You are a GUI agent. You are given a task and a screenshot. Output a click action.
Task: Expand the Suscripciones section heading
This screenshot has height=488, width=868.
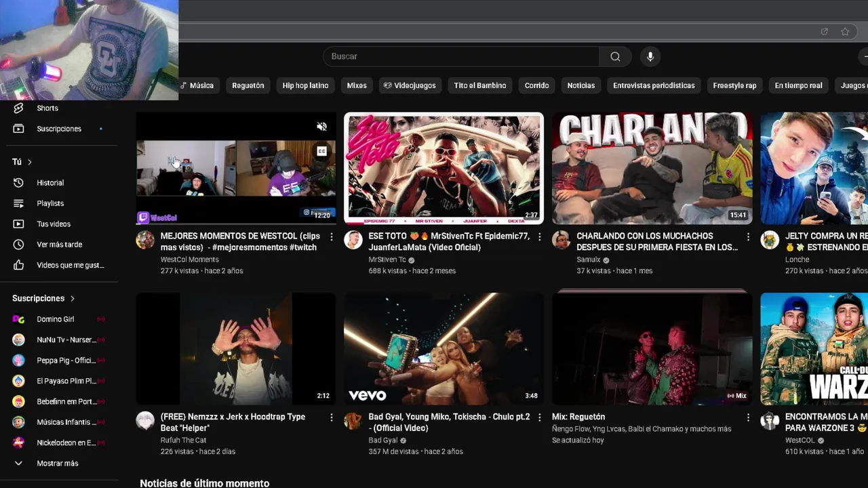coord(43,298)
